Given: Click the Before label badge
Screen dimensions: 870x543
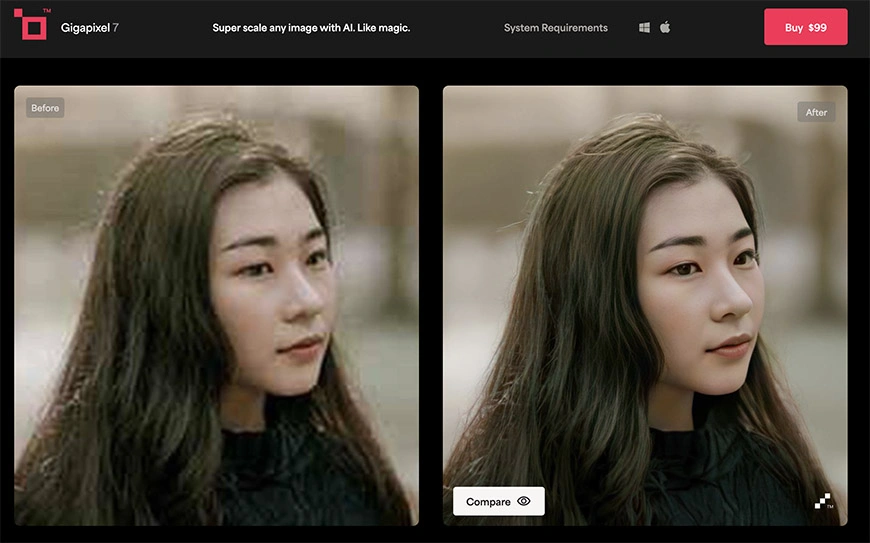Looking at the screenshot, I should (45, 108).
